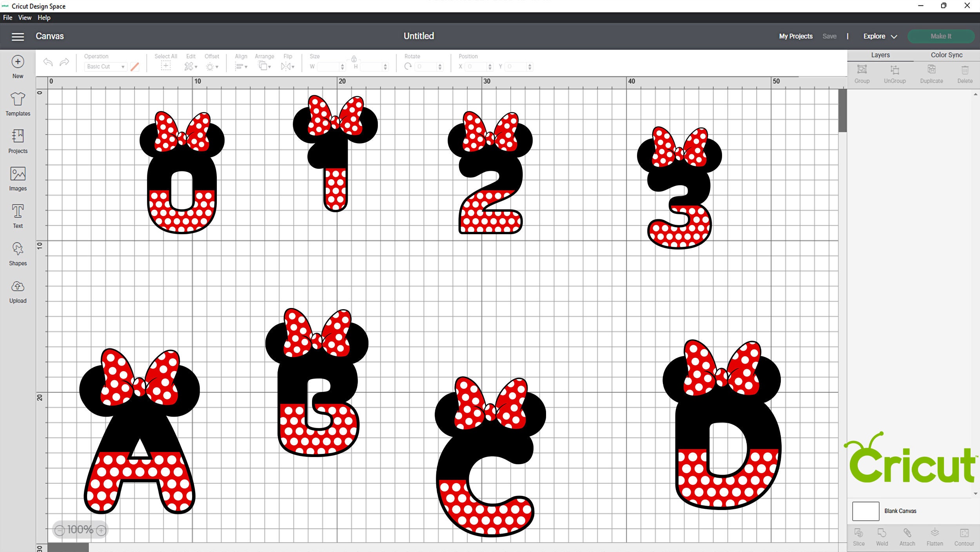Screen dimensions: 980x552
Task: Click the Blank Canvas color swatch
Action: pos(866,511)
